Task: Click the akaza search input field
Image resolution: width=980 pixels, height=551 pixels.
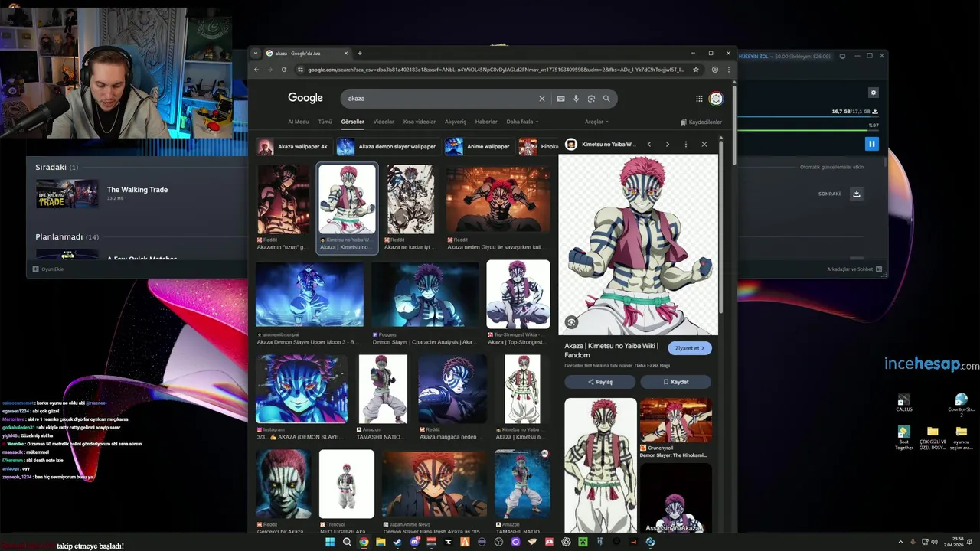Action: [440, 99]
